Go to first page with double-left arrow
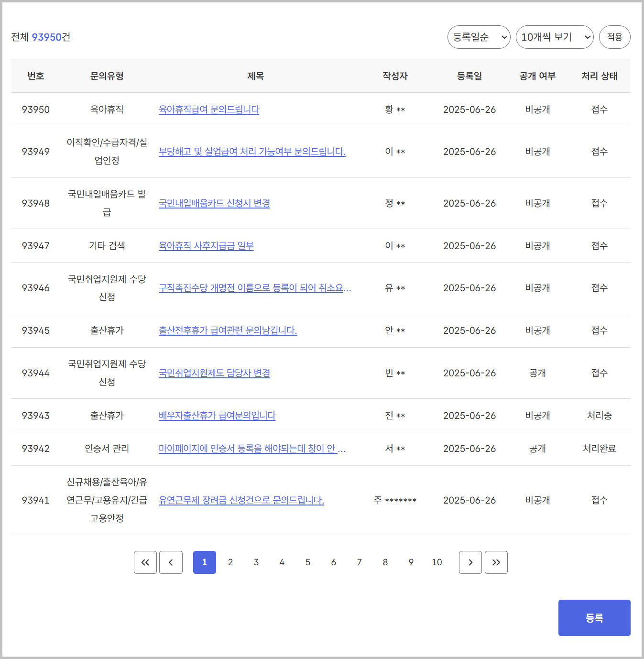Screen dimensions: 644x659 click(x=145, y=562)
